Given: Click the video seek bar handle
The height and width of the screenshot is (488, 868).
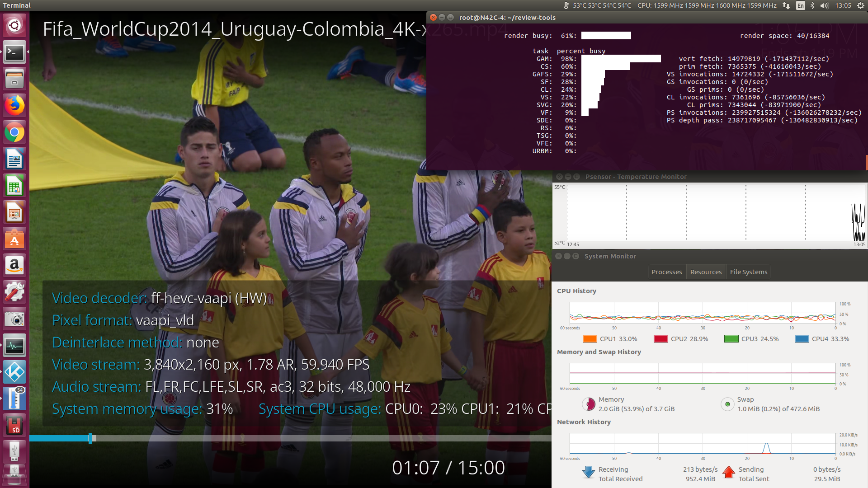Looking at the screenshot, I should 90,438.
